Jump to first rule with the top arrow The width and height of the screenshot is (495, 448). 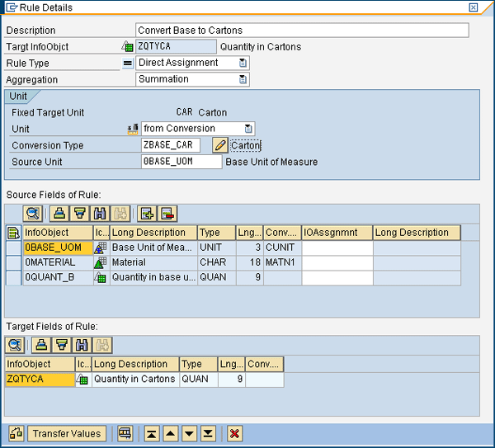click(x=152, y=433)
